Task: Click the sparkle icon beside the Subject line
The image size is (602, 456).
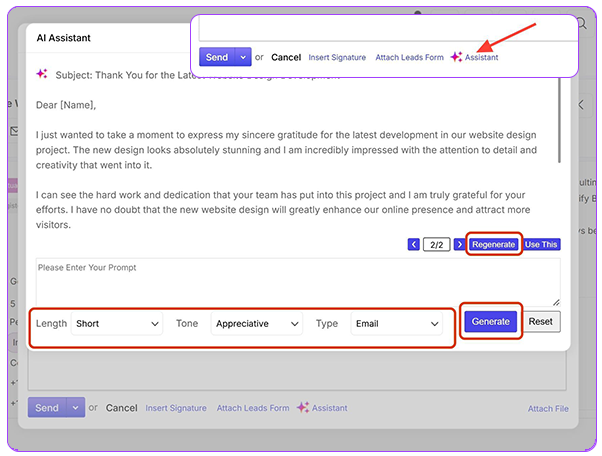Action: tap(42, 74)
